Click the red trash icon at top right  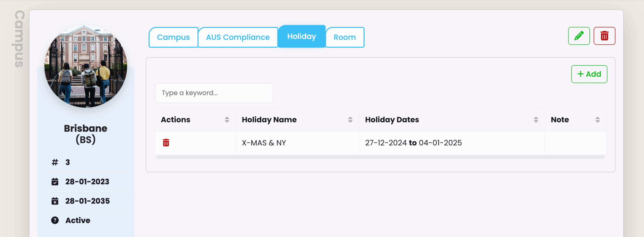(x=604, y=36)
